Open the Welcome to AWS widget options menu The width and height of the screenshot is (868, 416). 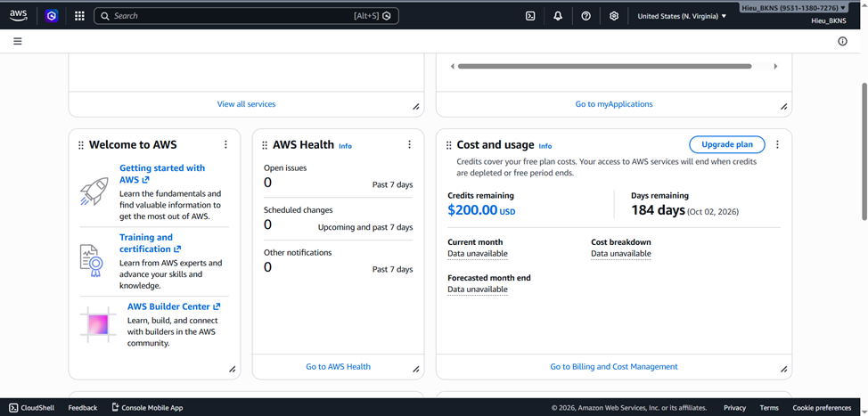pyautogui.click(x=225, y=144)
